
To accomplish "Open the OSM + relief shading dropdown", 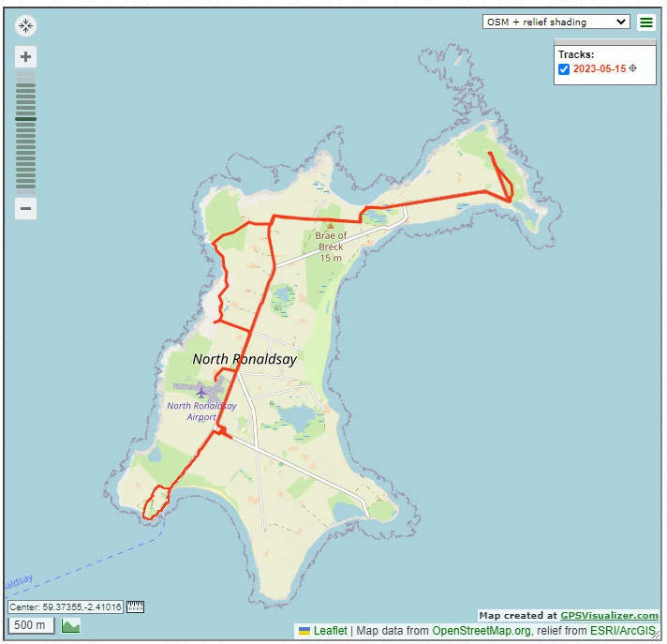I will pyautogui.click(x=556, y=22).
